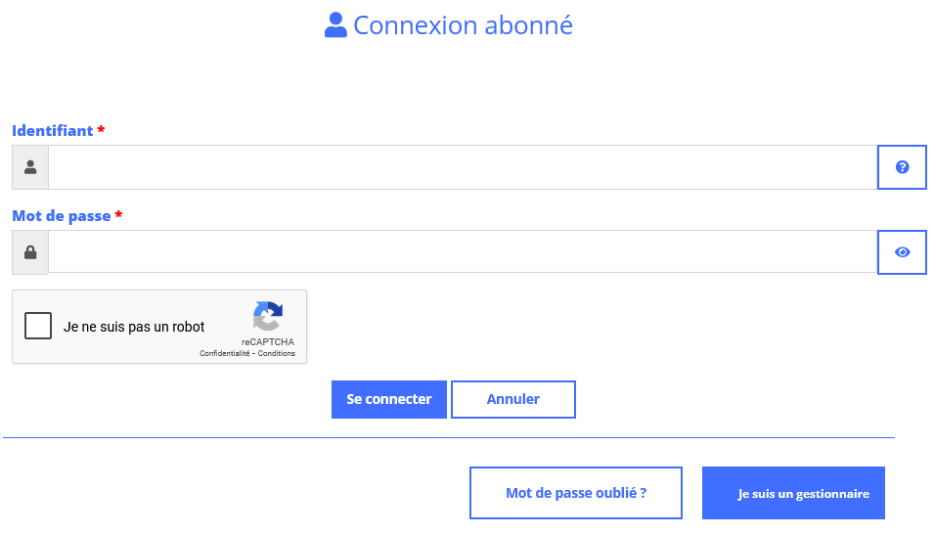Screen dimensions: 934x535
Task: Cancel login with the Annuler button
Action: pos(513,399)
